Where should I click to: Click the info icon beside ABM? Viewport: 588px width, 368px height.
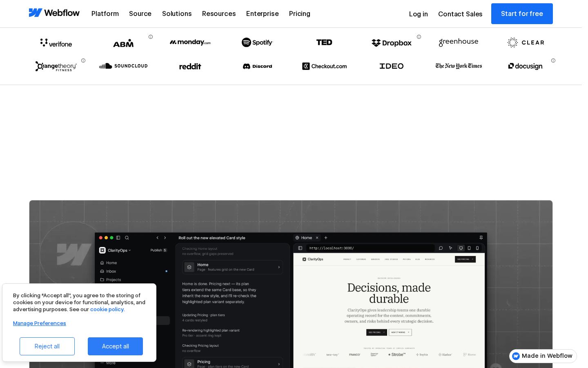click(151, 37)
